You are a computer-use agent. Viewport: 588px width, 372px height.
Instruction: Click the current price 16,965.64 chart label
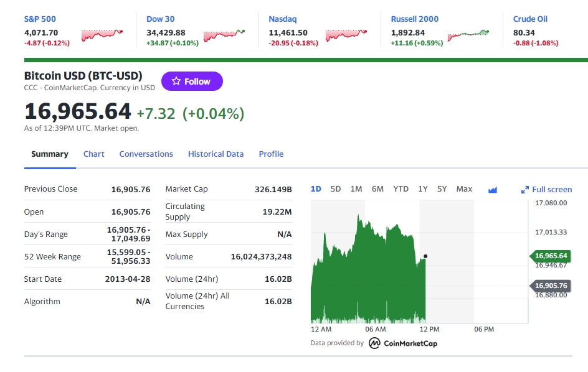(x=551, y=256)
